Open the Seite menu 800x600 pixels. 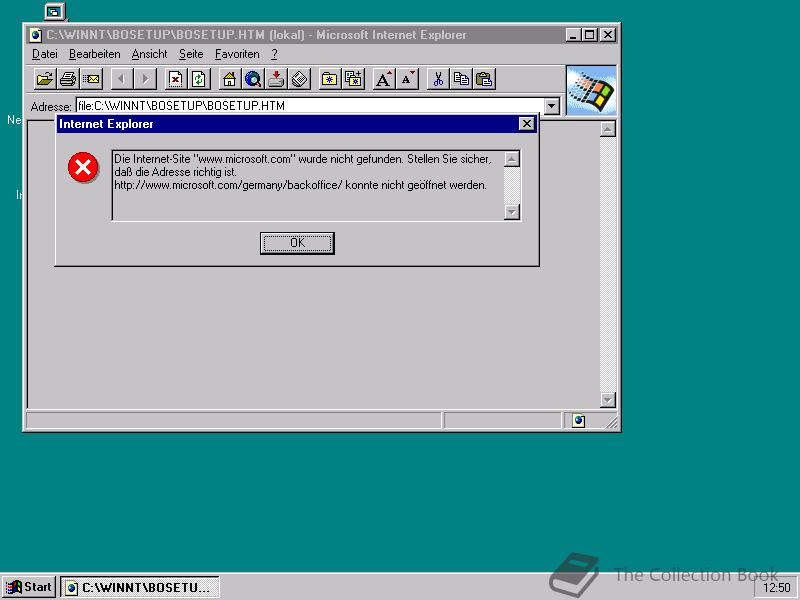point(191,54)
